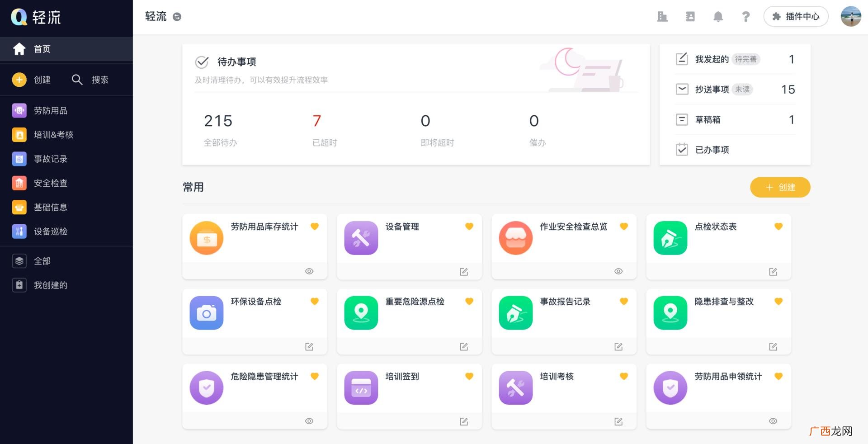Click the edit icon on 事故报告记录 card
This screenshot has width=868, height=444.
(x=618, y=347)
